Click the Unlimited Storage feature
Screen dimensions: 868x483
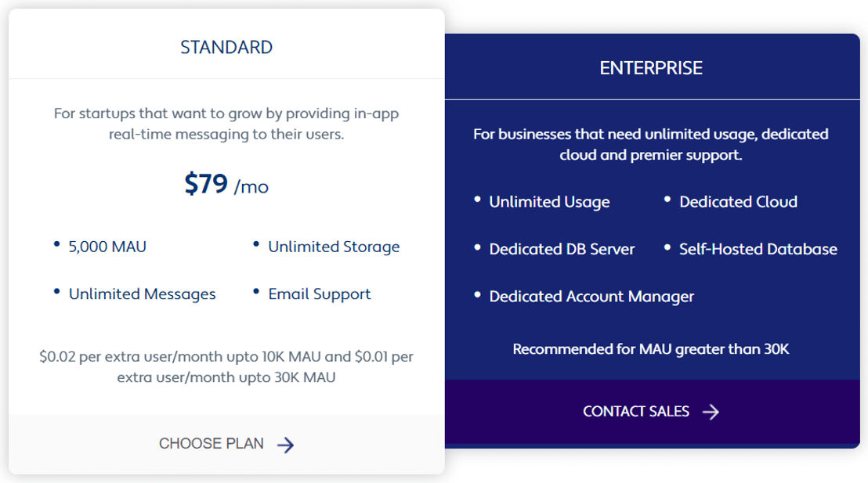pos(334,247)
